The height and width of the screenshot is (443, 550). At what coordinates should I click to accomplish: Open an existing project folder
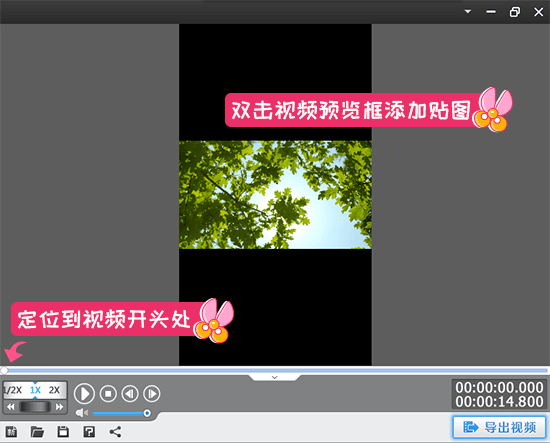37,431
